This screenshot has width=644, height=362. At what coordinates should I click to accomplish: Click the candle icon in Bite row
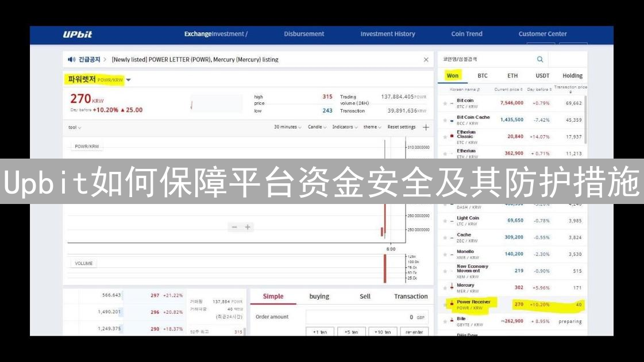[452, 321]
